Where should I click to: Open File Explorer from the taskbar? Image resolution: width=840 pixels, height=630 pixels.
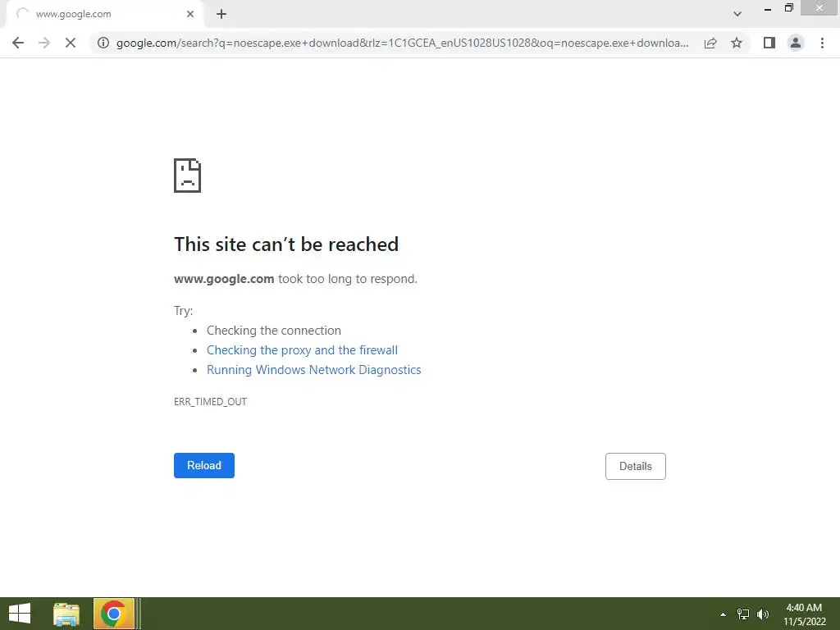coord(66,614)
